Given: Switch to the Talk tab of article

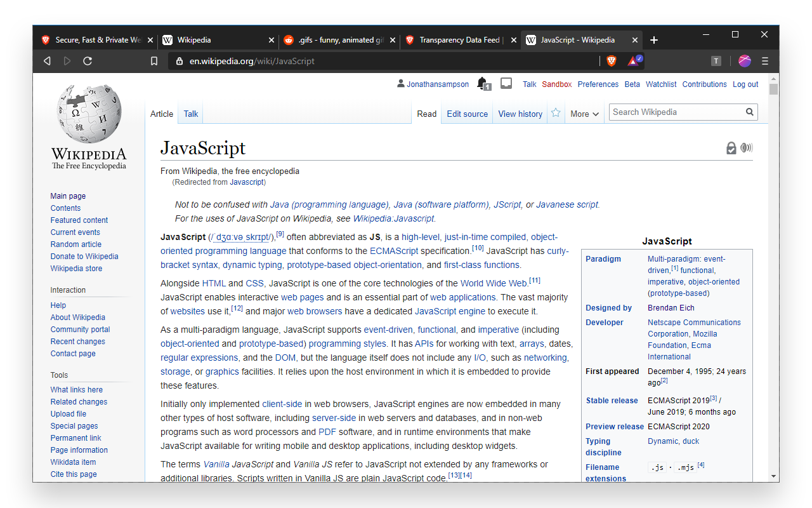Looking at the screenshot, I should point(191,114).
